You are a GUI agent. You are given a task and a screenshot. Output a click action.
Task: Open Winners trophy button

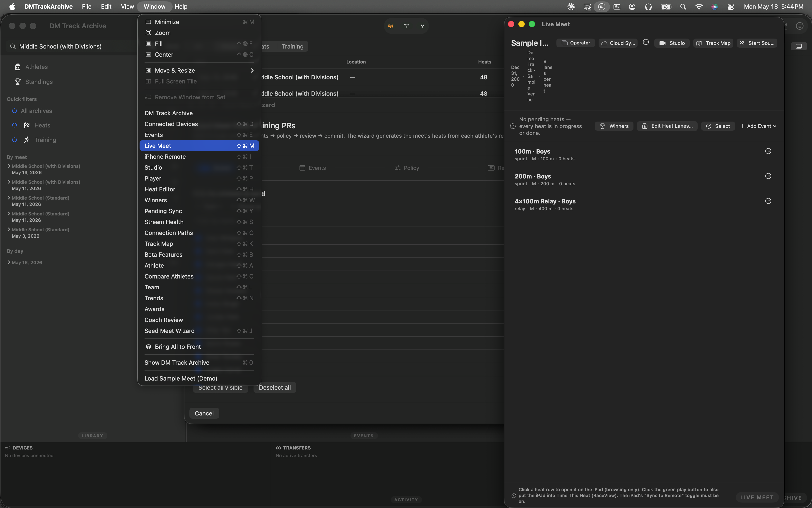coord(614,126)
